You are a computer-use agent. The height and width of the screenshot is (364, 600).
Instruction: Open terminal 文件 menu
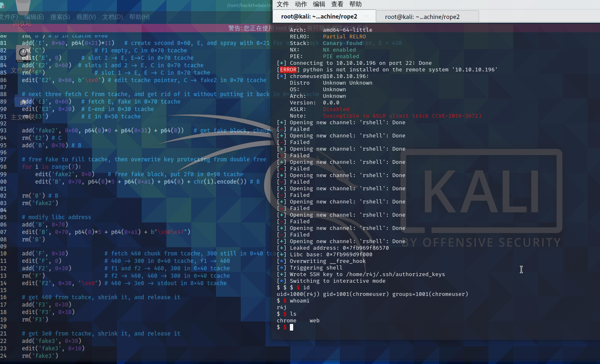283,4
